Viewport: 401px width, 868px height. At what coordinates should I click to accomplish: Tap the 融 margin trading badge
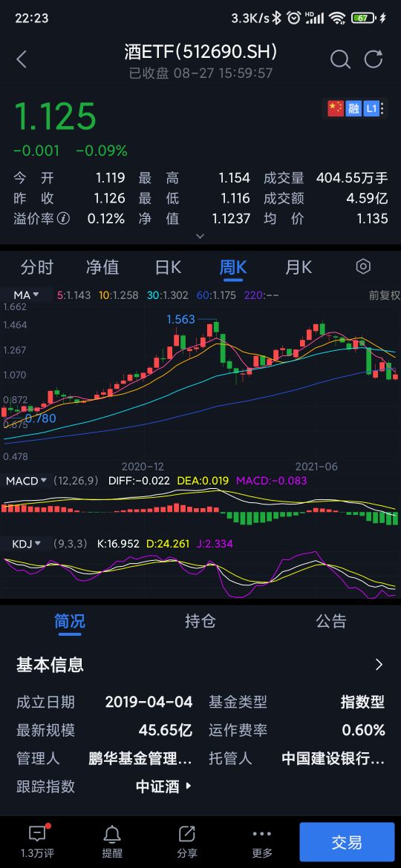[353, 108]
